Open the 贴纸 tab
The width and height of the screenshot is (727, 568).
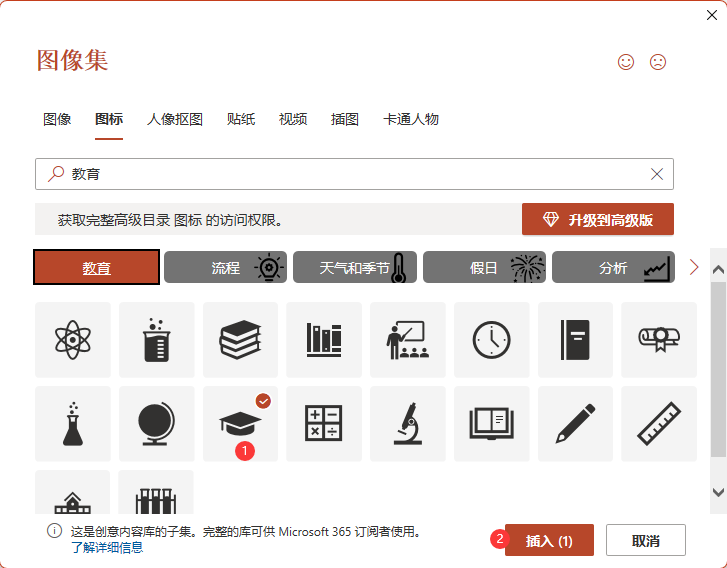(241, 119)
